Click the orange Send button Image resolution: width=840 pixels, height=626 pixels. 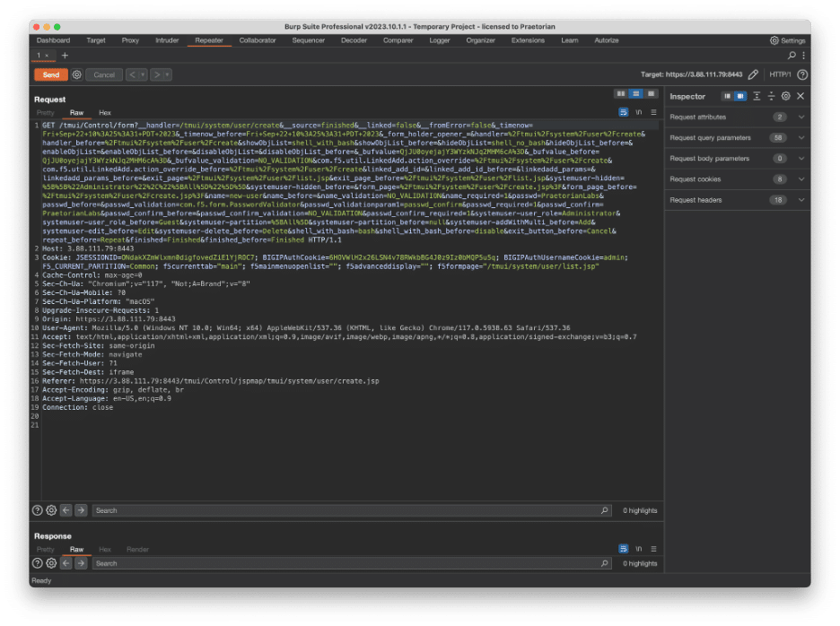[x=51, y=75]
